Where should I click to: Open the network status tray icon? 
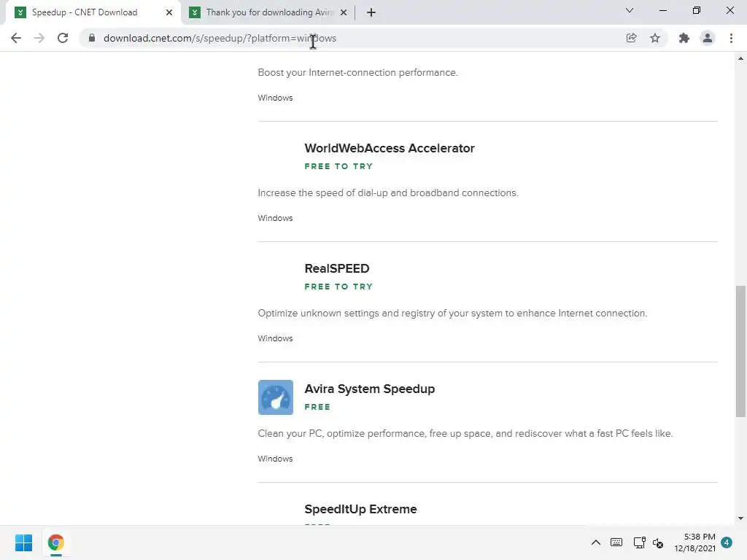coord(639,542)
